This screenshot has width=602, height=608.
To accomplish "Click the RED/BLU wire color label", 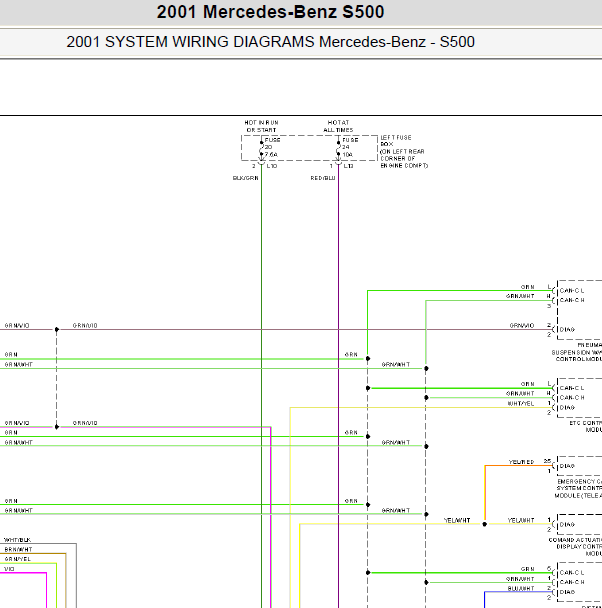I will coord(323,178).
